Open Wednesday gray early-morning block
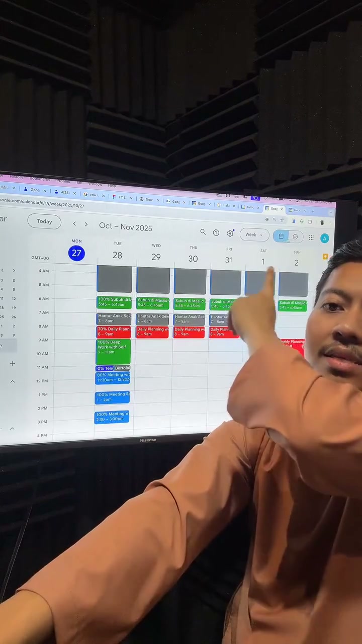This screenshot has width=362, height=644. pos(153,281)
